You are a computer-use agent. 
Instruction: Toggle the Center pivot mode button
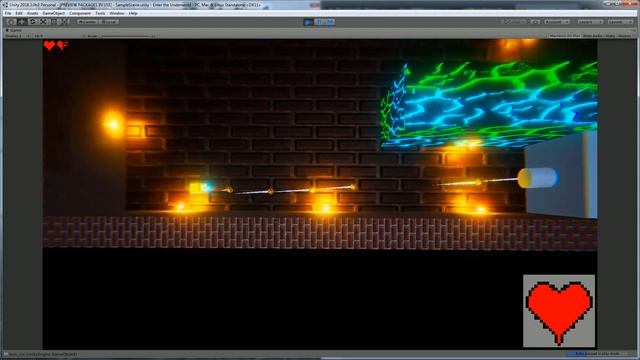[x=87, y=22]
